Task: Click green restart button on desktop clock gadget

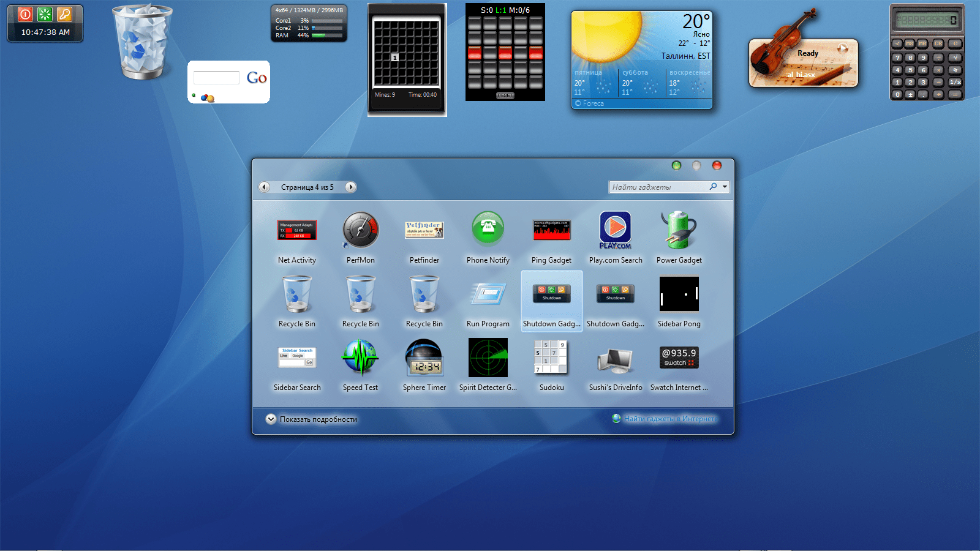Action: coord(45,14)
